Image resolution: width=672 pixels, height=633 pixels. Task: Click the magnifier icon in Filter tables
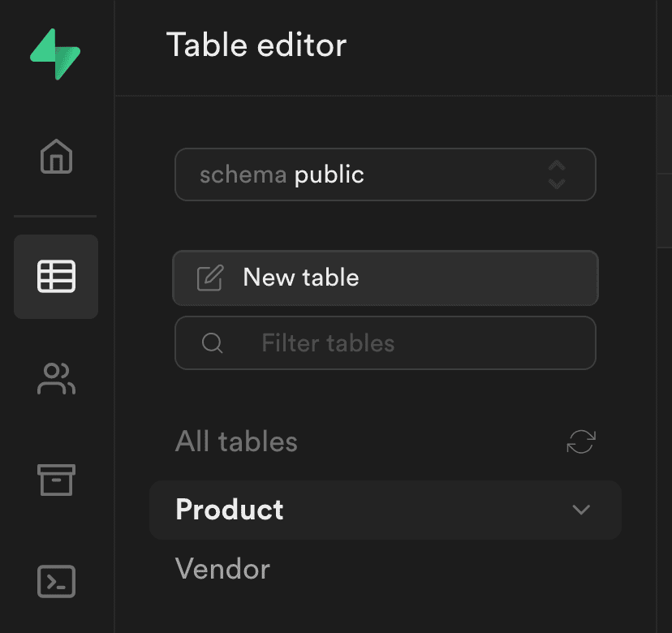212,343
